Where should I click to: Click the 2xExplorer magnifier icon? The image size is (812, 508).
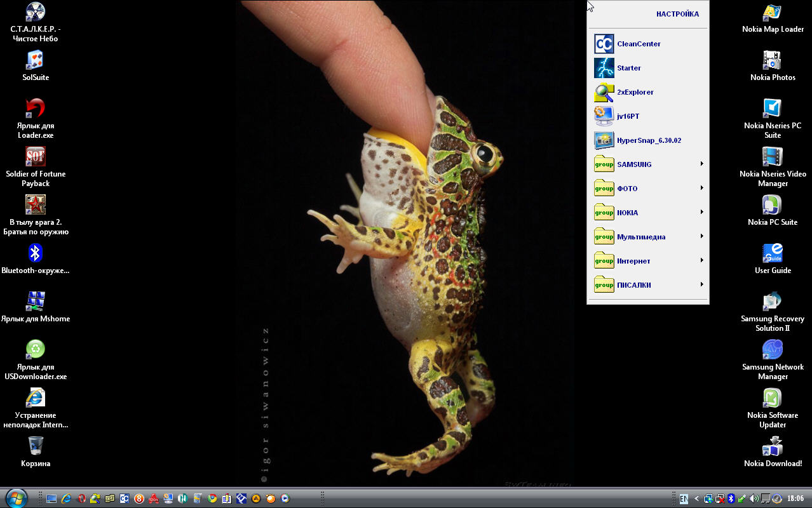604,92
